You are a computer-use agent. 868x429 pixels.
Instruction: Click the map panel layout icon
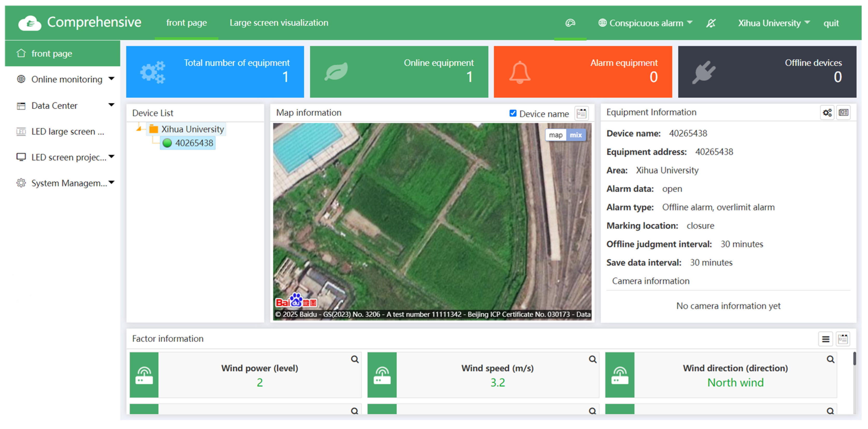click(x=582, y=113)
